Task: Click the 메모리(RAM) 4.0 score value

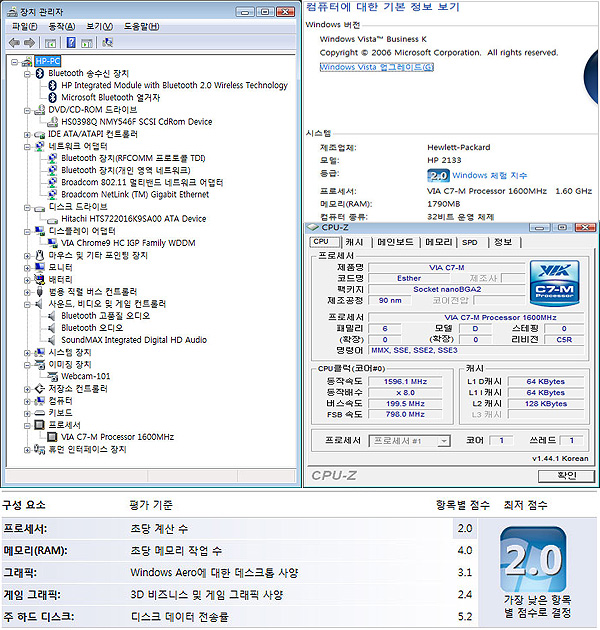Action: pos(465,550)
